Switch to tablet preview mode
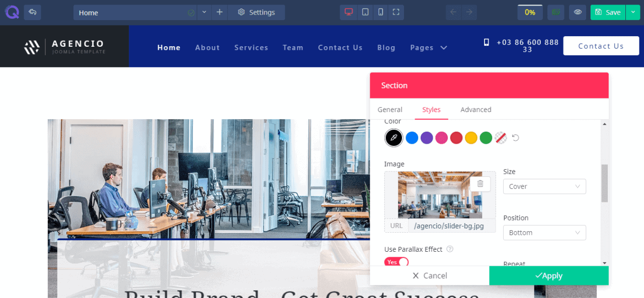The width and height of the screenshot is (644, 298). 365,12
